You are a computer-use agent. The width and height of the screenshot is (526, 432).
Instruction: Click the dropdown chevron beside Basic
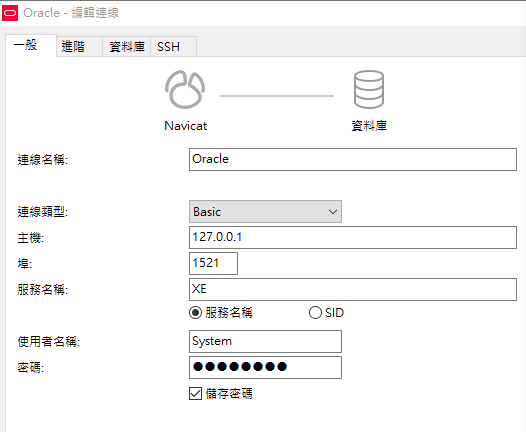click(x=333, y=212)
